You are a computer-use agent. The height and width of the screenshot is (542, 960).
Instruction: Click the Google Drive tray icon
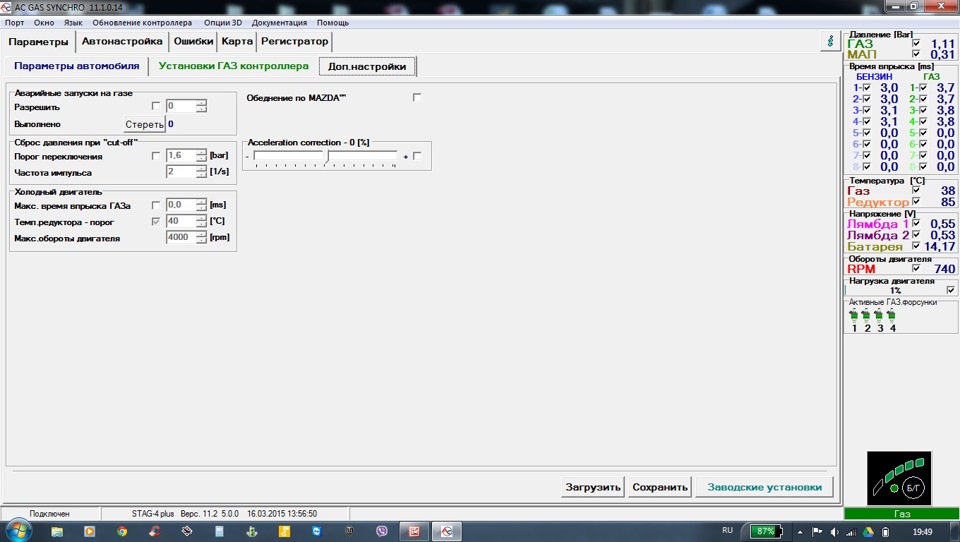click(x=868, y=532)
